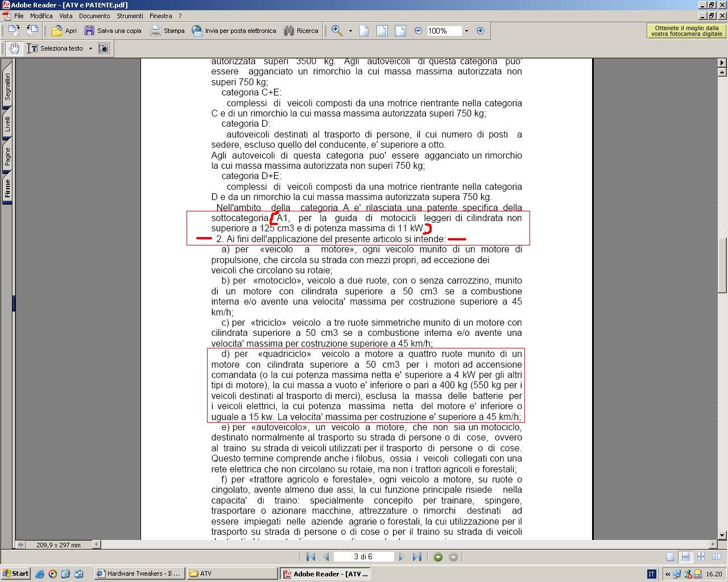728x582 pixels.
Task: Open the Finestra menu
Action: 161,16
